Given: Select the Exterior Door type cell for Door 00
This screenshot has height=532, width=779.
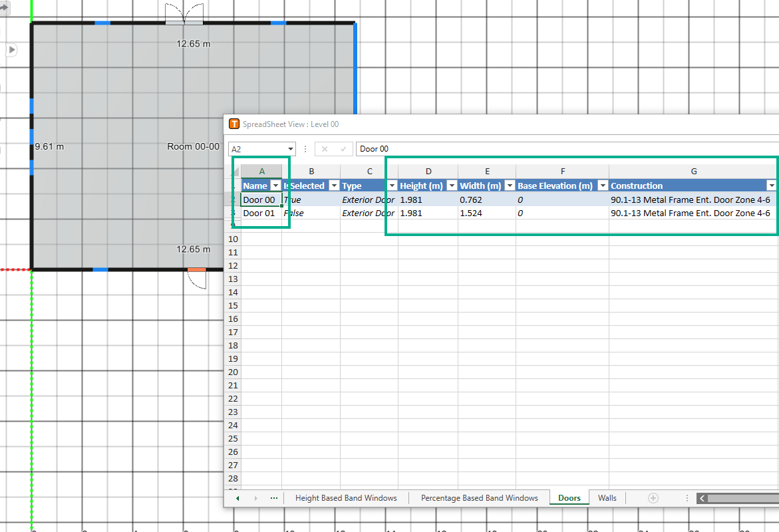Looking at the screenshot, I should [368, 199].
